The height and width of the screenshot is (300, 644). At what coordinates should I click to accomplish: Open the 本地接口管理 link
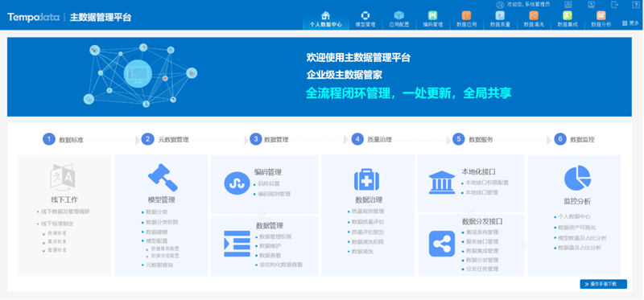click(x=481, y=192)
